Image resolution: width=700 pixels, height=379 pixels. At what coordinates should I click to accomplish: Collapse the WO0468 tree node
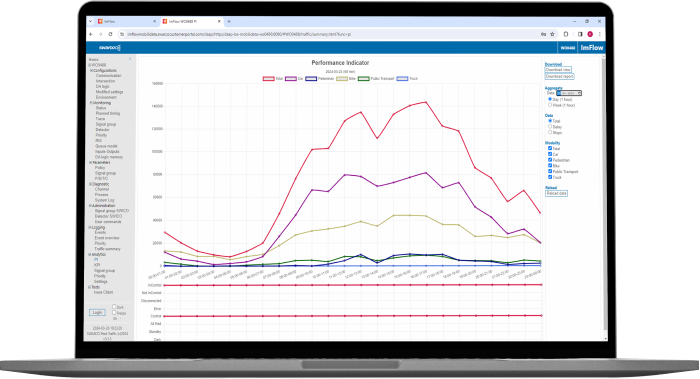[x=90, y=65]
